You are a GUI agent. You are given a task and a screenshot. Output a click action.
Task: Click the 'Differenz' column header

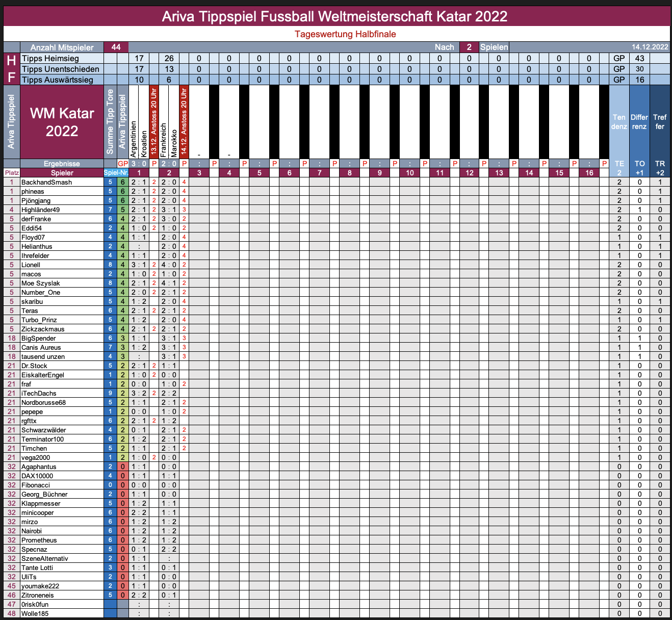[x=639, y=122]
